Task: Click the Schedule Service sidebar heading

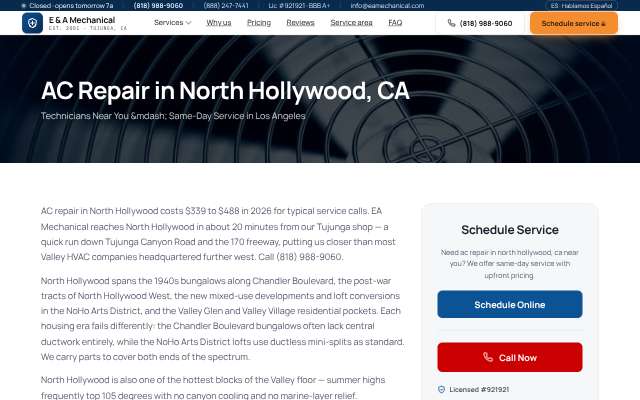Action: [x=510, y=230]
